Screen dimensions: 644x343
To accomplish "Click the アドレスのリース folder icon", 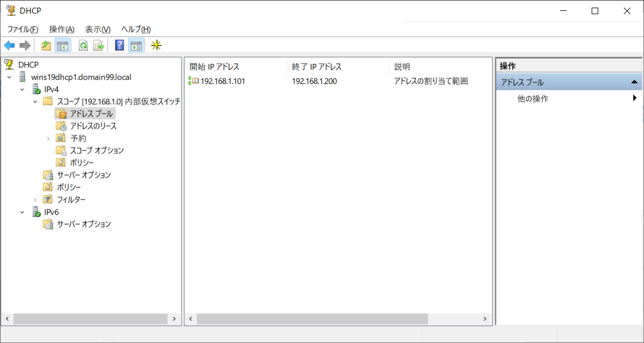I will coord(61,126).
